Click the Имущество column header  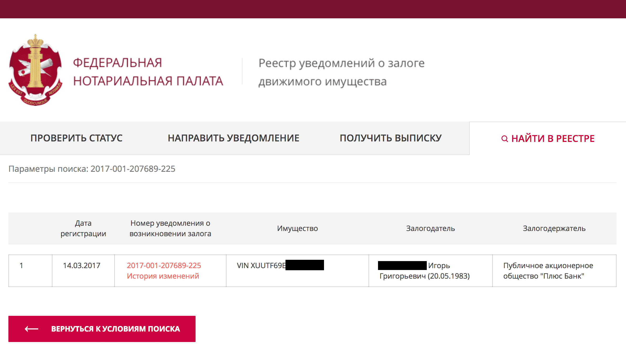tap(298, 228)
